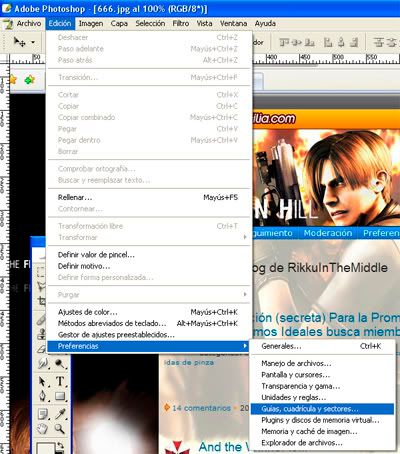
Task: Open the Move tool preset picker arrow
Action: point(33,42)
